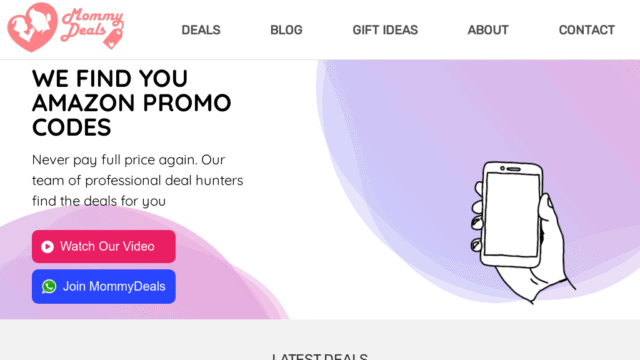Open the DEALS menu item

click(201, 30)
